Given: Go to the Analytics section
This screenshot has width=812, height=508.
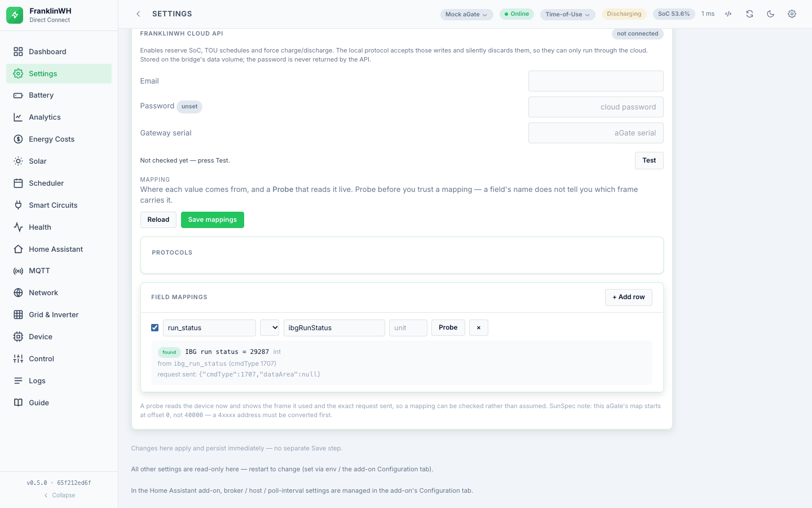Looking at the screenshot, I should click(59, 117).
